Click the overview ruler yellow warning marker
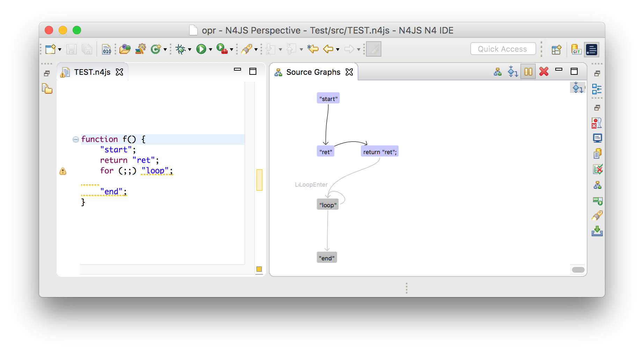The height and width of the screenshot is (353, 644). tap(259, 180)
